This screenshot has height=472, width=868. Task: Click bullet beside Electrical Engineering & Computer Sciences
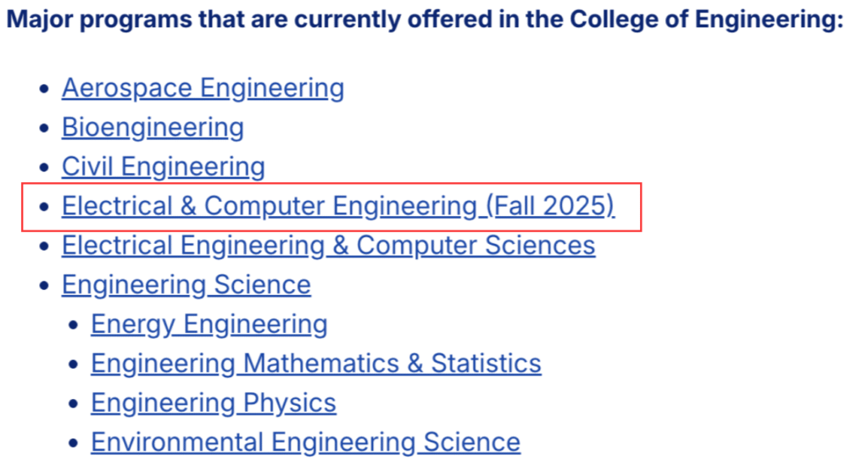46,247
